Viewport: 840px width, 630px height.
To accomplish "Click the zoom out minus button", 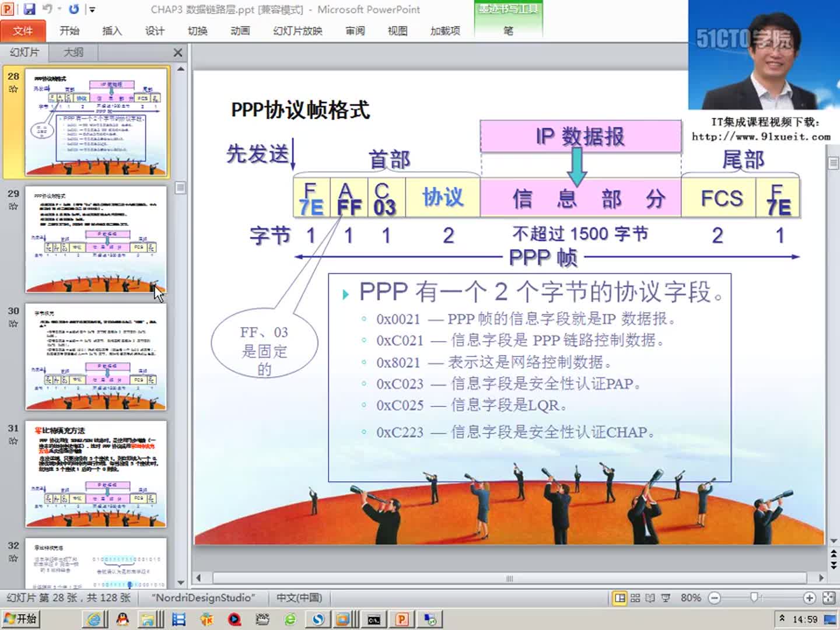I will pos(715,598).
